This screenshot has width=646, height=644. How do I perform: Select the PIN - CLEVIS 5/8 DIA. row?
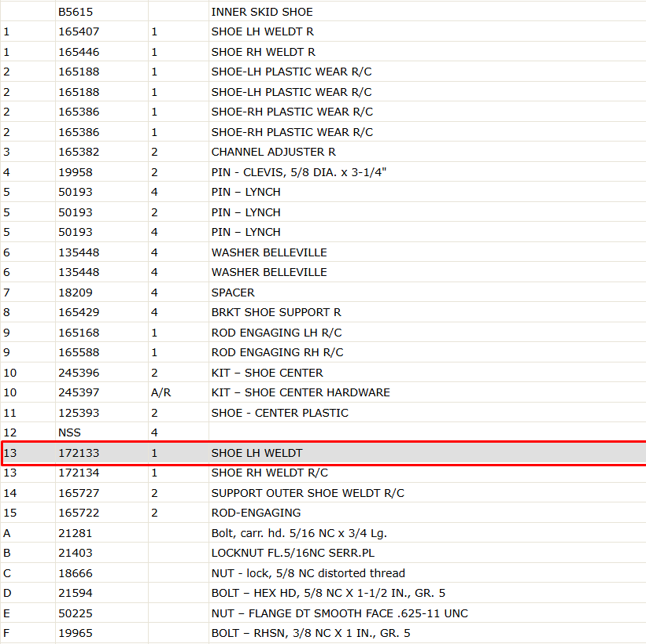coord(323,172)
